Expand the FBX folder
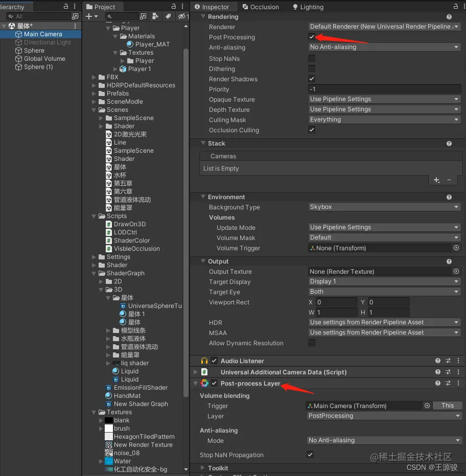The width and height of the screenshot is (466, 476). (94, 77)
